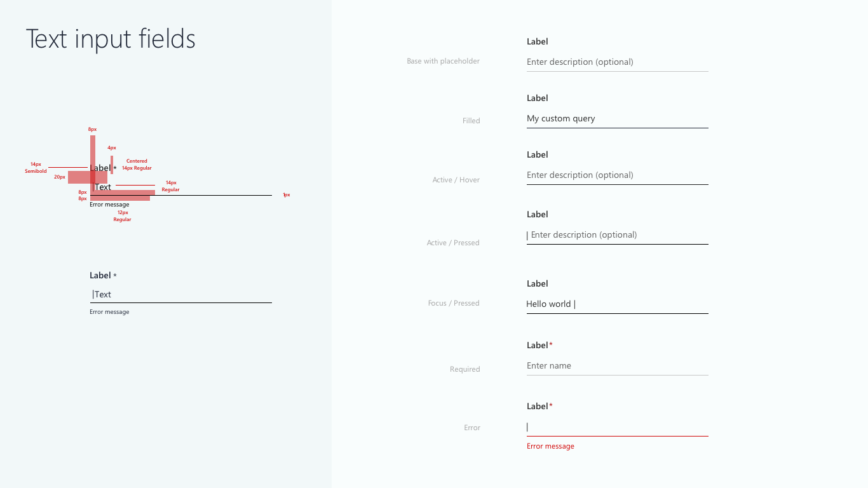The image size is (868, 488).
Task: Click the "Hello world" text input
Action: pos(616,304)
